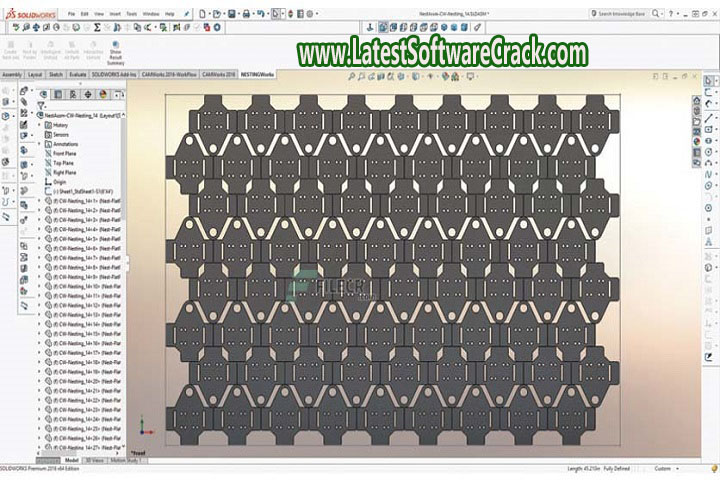Select Front Plane in feature tree
Screen dimensions: 720x480
pyautogui.click(x=60, y=153)
